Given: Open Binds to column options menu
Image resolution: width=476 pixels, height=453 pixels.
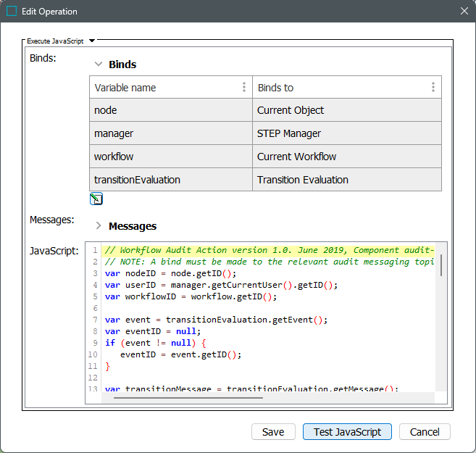Looking at the screenshot, I should pos(433,88).
